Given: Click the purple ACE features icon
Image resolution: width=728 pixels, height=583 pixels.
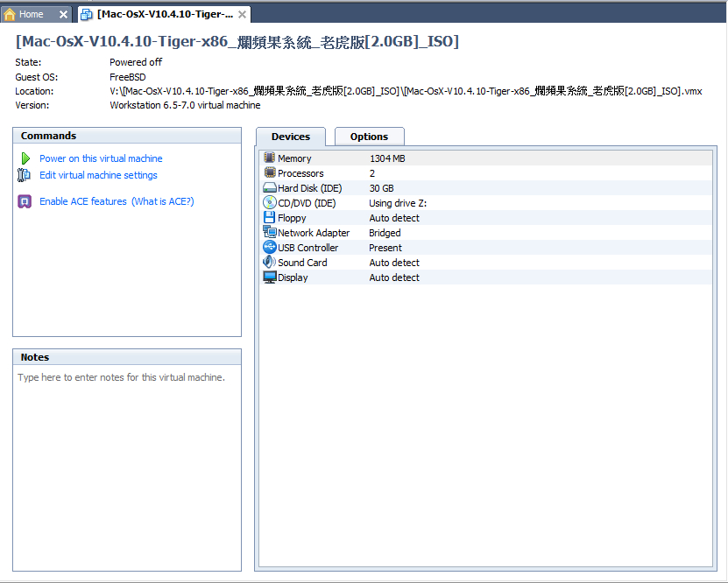Looking at the screenshot, I should click(25, 201).
